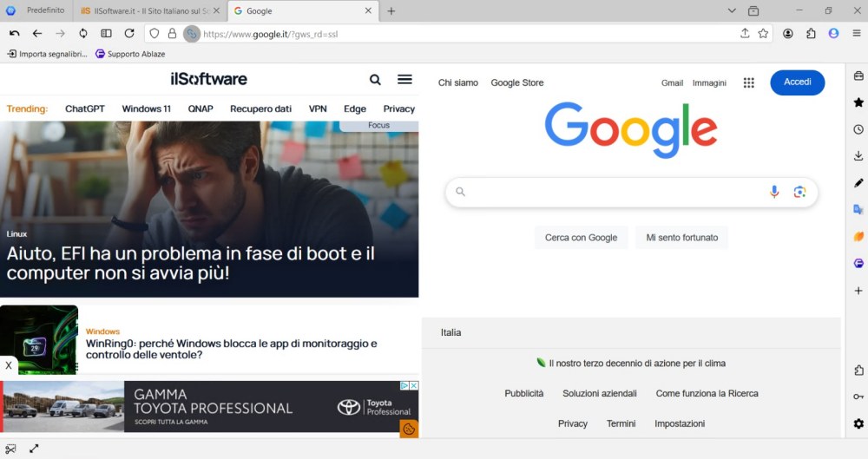Open the QNAP trending topic

pos(201,108)
